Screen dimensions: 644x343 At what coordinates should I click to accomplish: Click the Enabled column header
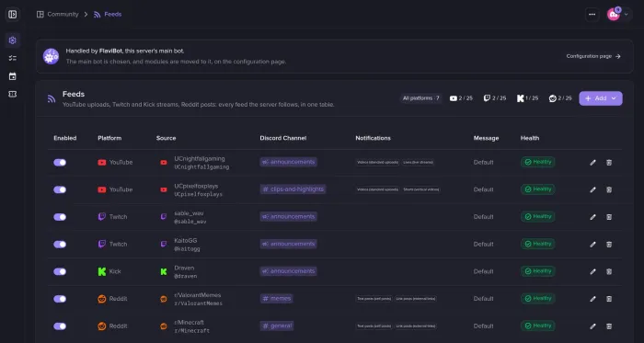click(65, 138)
